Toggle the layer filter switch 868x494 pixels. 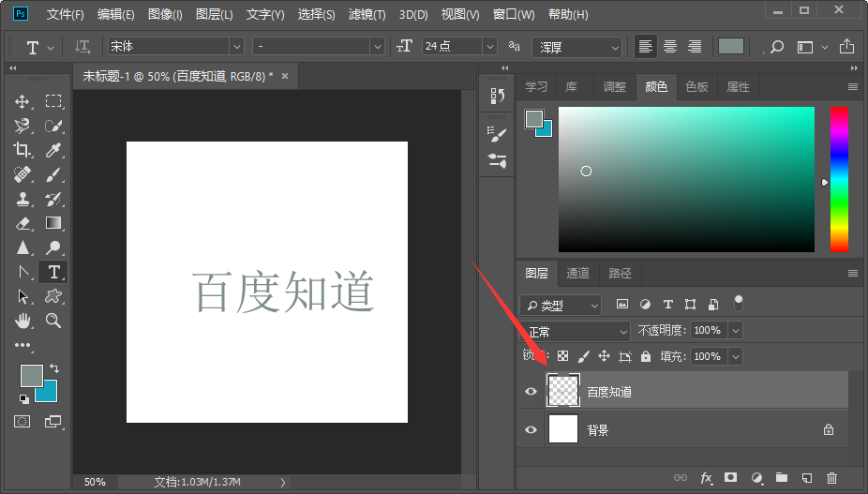[739, 304]
